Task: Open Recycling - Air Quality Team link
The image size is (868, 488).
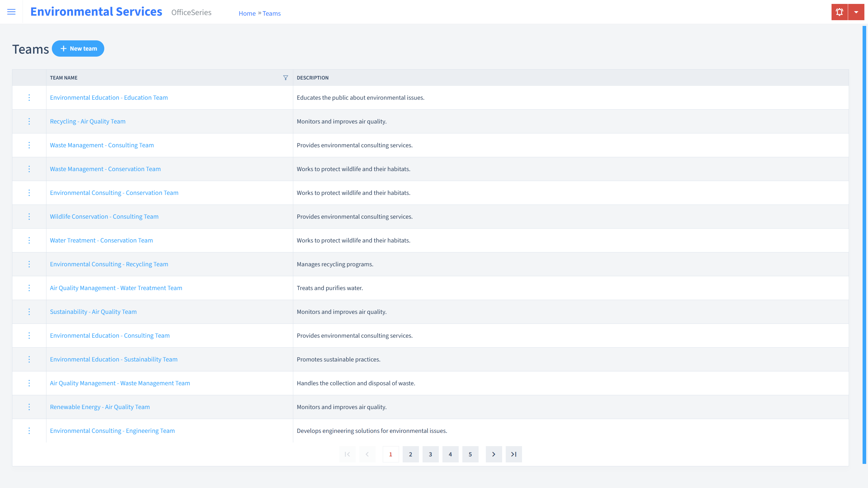Action: [x=88, y=121]
